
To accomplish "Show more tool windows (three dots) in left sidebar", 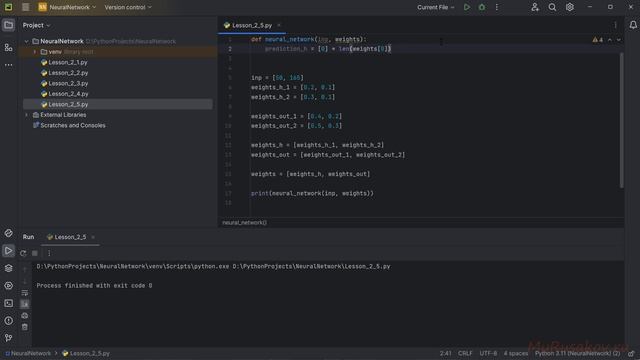I will click(x=8, y=65).
